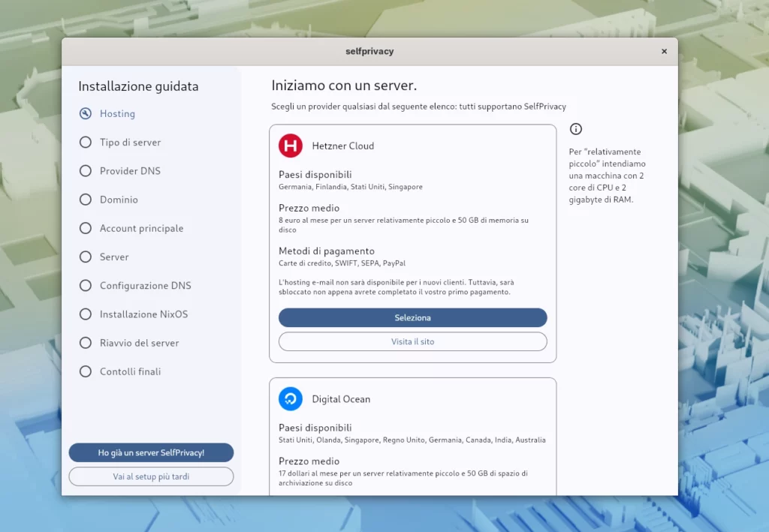769x532 pixels.
Task: Click the info circle icon
Action: 576,129
